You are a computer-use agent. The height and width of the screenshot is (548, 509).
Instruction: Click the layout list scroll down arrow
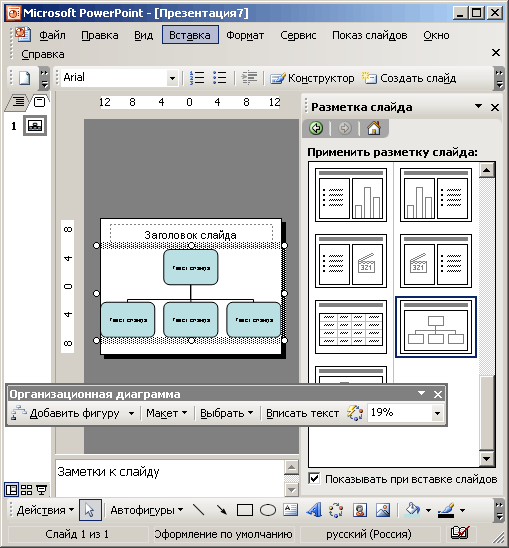tap(487, 459)
